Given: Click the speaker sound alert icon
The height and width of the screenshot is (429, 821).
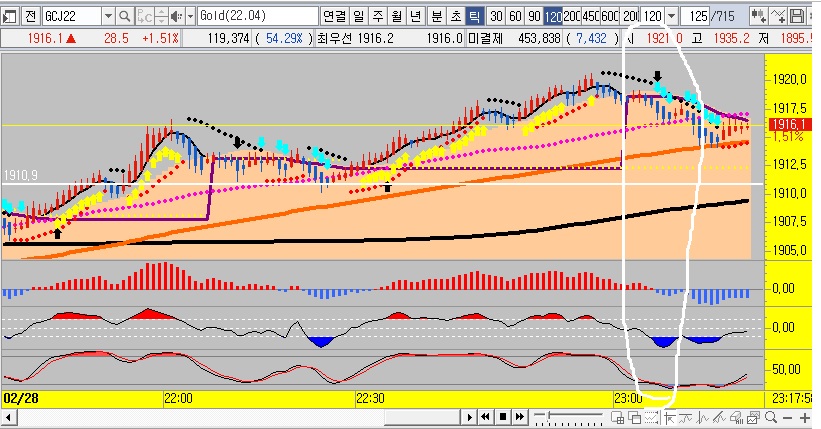Looking at the screenshot, I should [176, 17].
